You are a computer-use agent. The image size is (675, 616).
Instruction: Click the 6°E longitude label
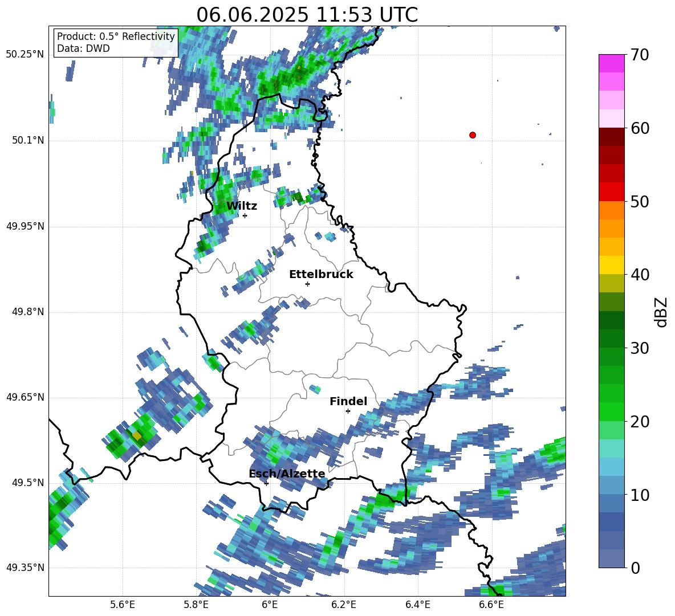point(270,605)
